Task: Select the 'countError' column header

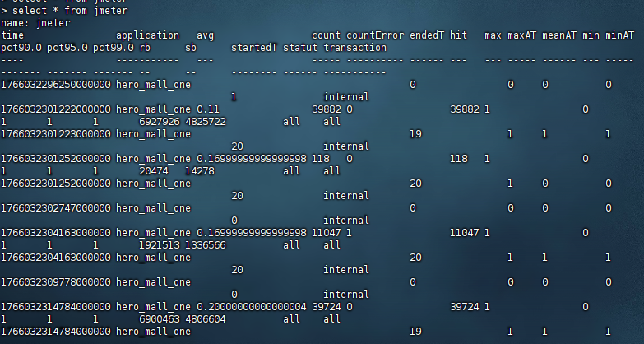Action: (x=374, y=35)
